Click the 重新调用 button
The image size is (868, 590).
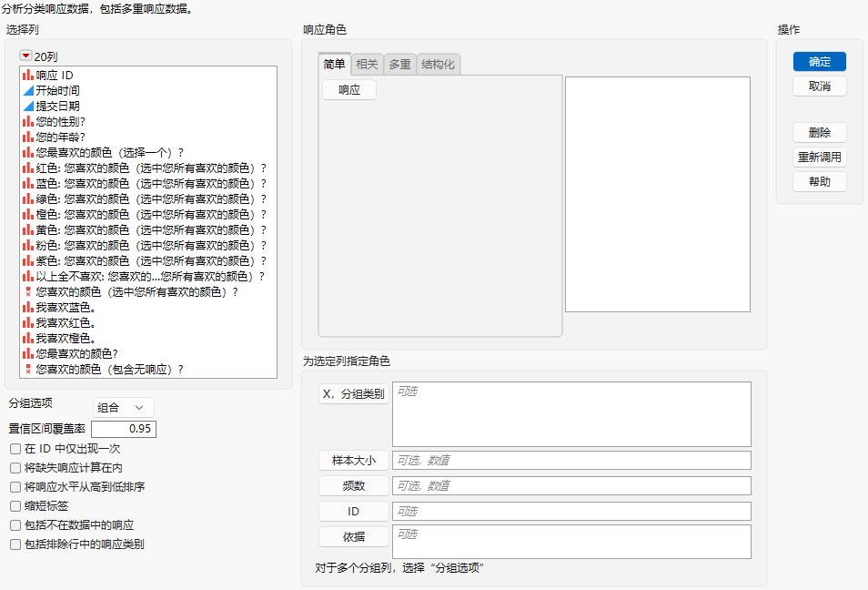pyautogui.click(x=819, y=158)
